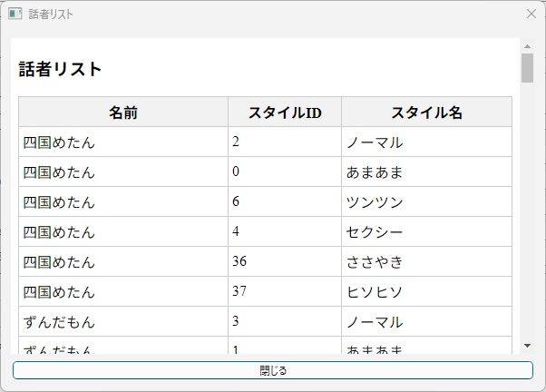Click ずんだもん in the style ID 3 row
The image size is (546, 392).
click(x=59, y=322)
